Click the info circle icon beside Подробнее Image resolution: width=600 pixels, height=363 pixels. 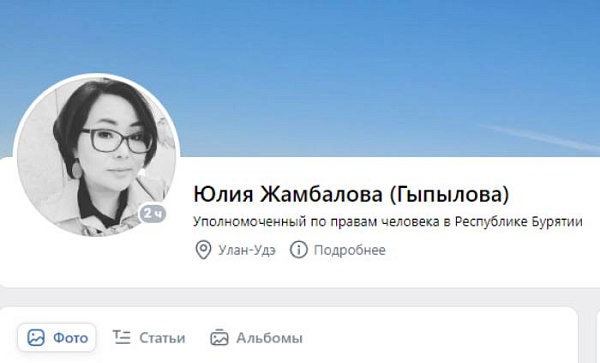[298, 250]
